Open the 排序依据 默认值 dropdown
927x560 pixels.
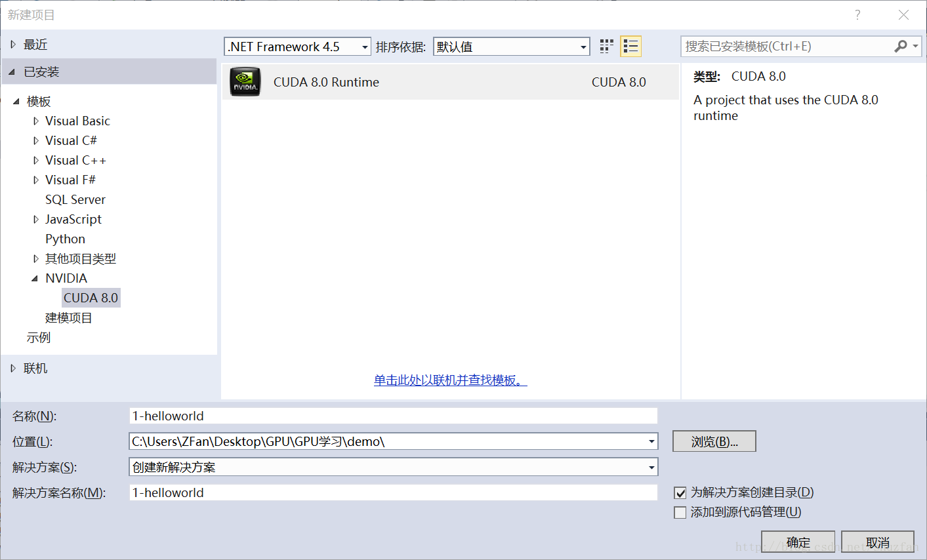583,47
